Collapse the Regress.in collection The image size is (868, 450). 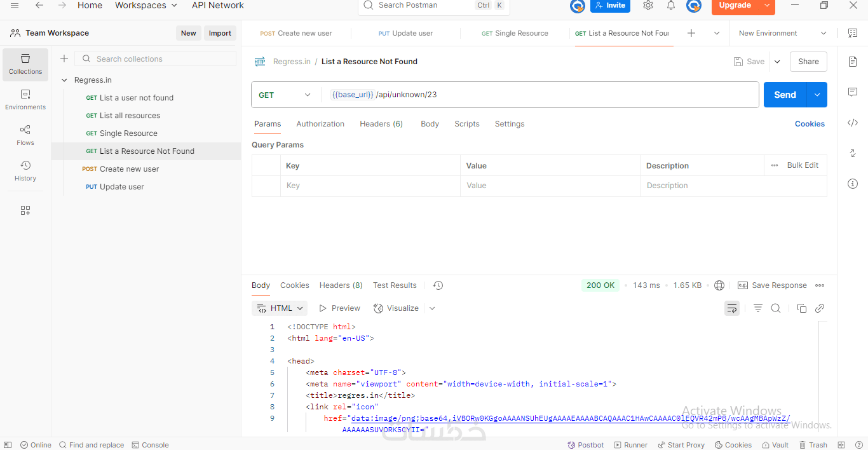coord(64,80)
